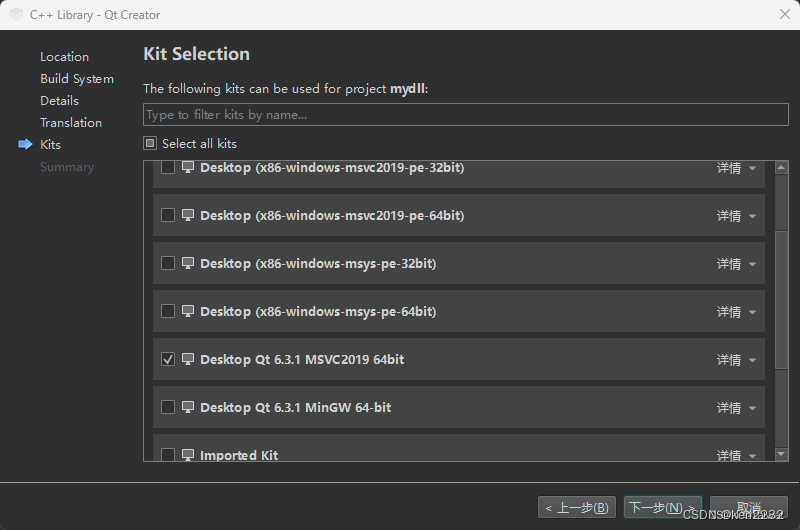Screen dimensions: 800x530
Task: Enable the x86-windows-msvc2019-pe-32bit kit checkbox
Action: point(168,167)
